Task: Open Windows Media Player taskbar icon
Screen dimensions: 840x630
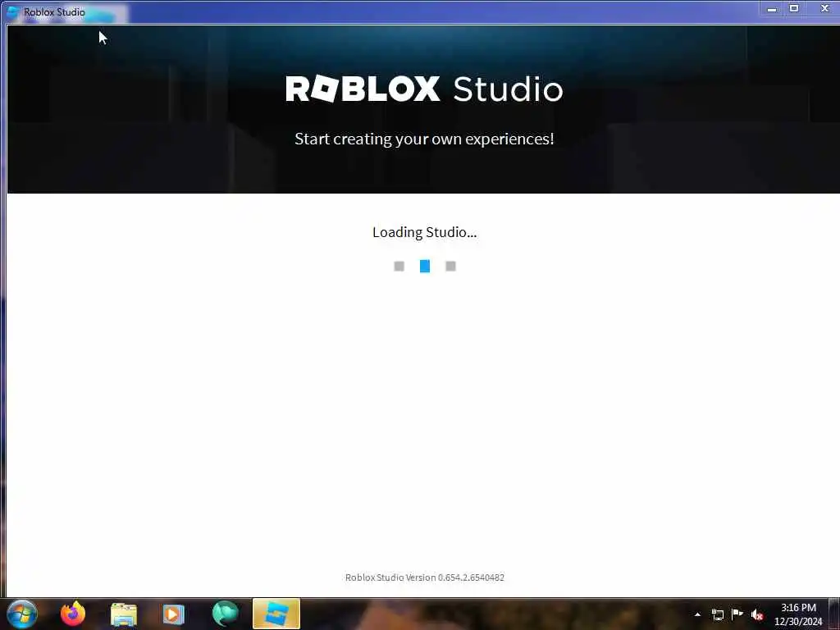Action: click(x=173, y=614)
